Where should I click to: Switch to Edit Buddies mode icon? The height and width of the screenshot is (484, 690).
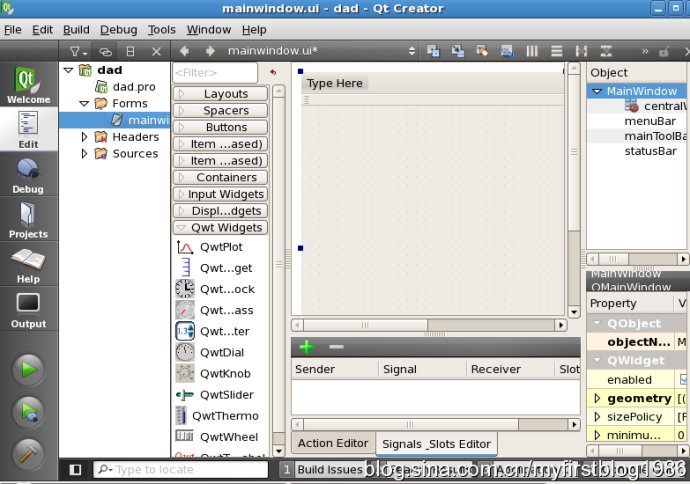[482, 51]
